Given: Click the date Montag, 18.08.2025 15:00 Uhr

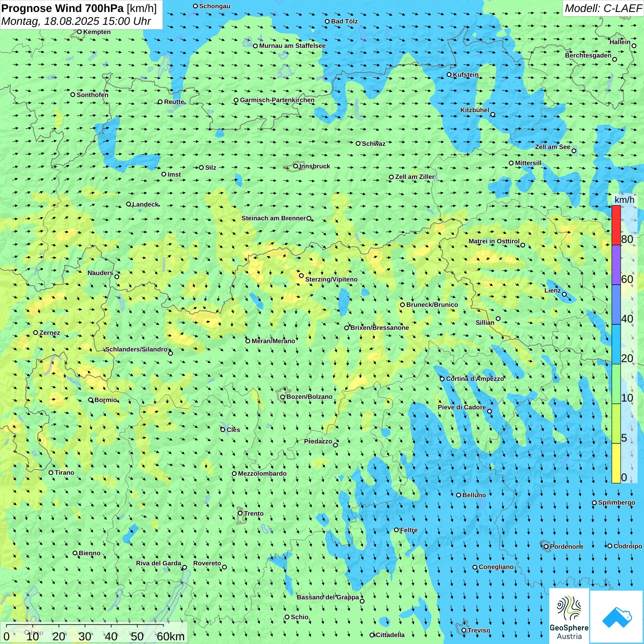Looking at the screenshot, I should 76,21.
